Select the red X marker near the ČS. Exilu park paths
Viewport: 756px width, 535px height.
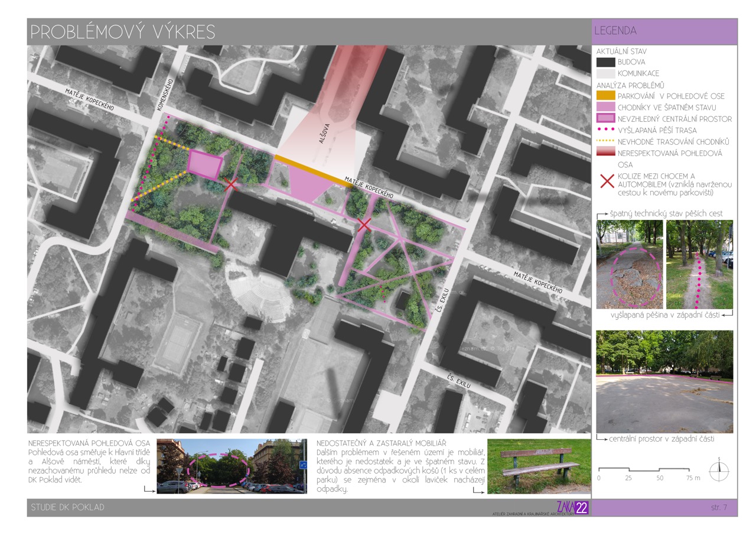coord(364,224)
